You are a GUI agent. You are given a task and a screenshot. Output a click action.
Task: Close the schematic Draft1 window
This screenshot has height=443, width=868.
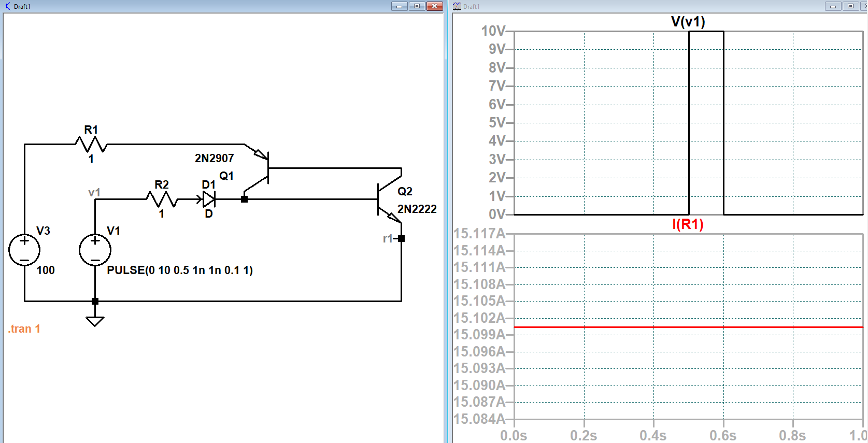click(434, 6)
